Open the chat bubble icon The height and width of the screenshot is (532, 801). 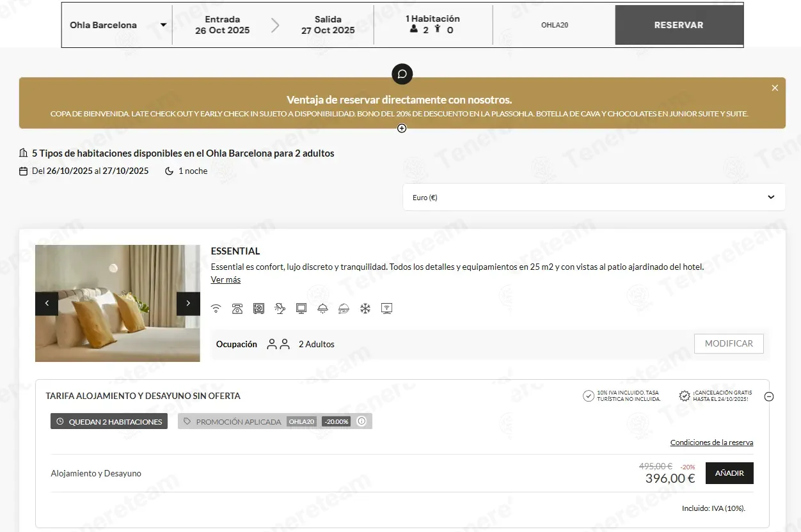(402, 74)
